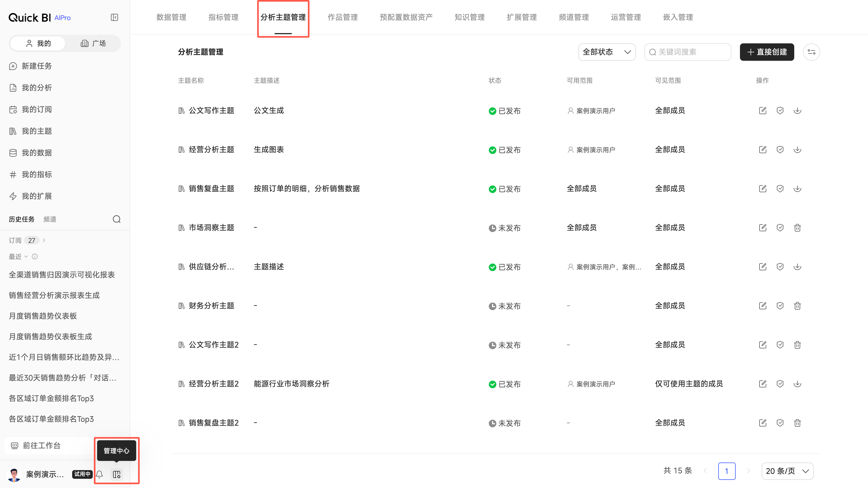Go to the next page arrow

click(748, 471)
